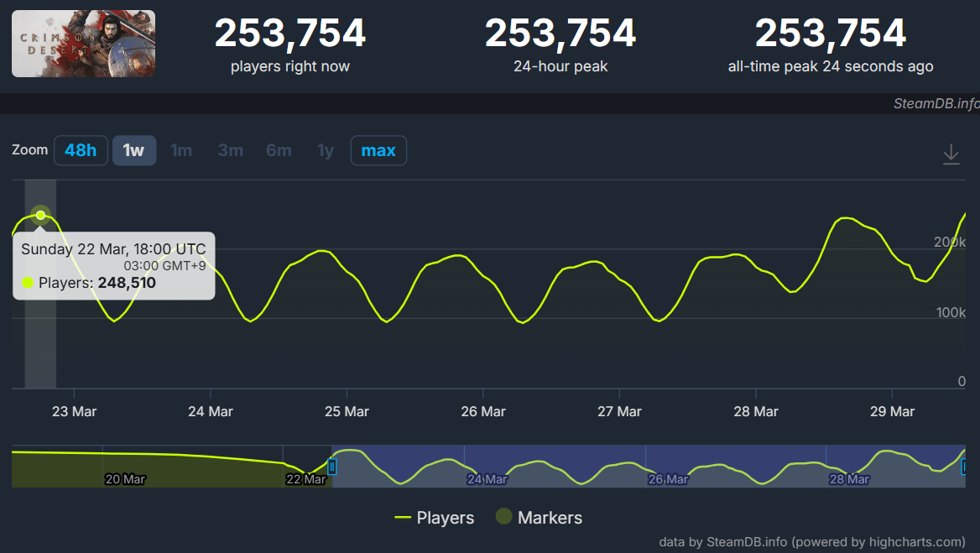Click the 26 Mar axis label
This screenshot has width=980, height=553.
click(483, 412)
